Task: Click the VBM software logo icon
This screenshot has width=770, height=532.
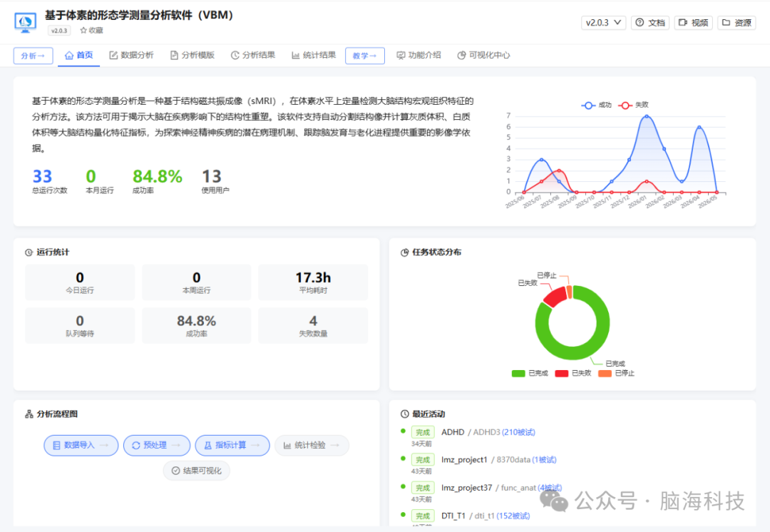Action: coord(25,23)
